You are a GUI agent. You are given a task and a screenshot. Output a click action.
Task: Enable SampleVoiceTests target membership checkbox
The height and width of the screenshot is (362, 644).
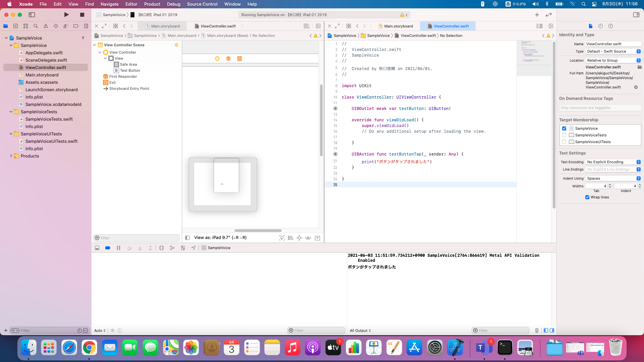564,135
